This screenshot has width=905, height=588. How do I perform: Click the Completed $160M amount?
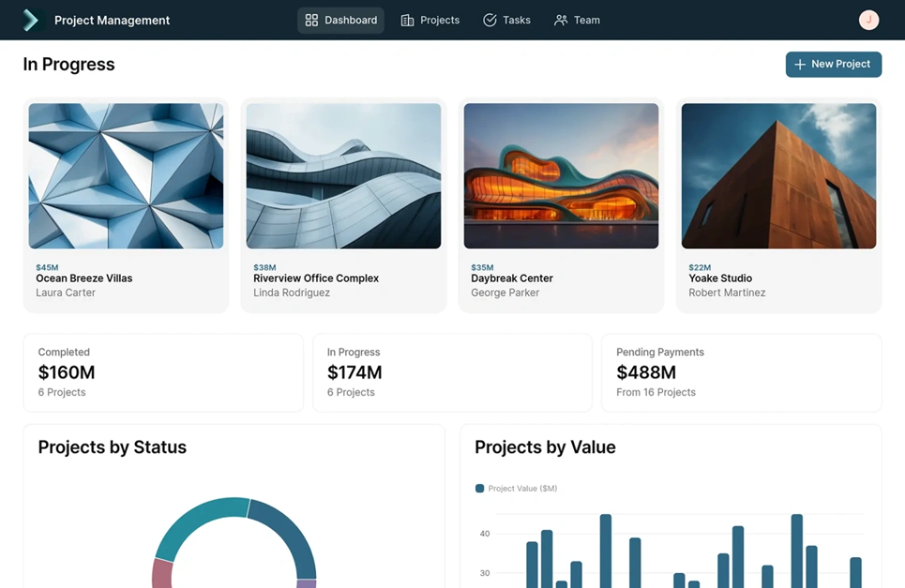(67, 373)
